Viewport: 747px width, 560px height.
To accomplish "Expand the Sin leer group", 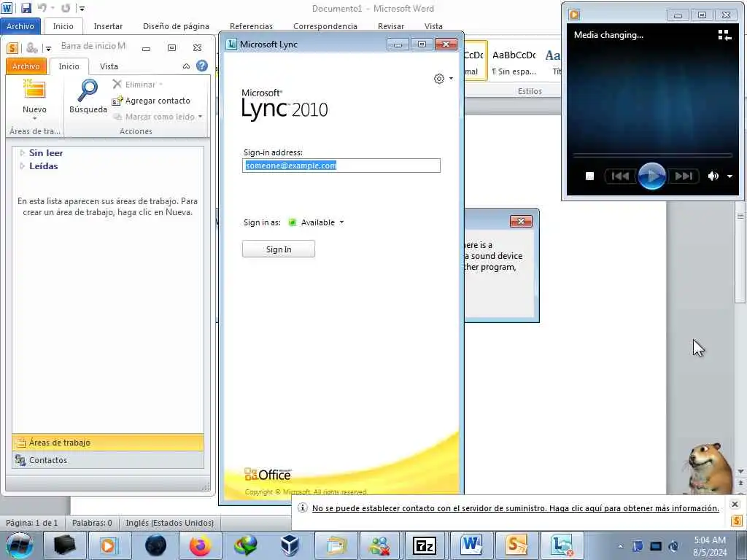I will point(22,153).
